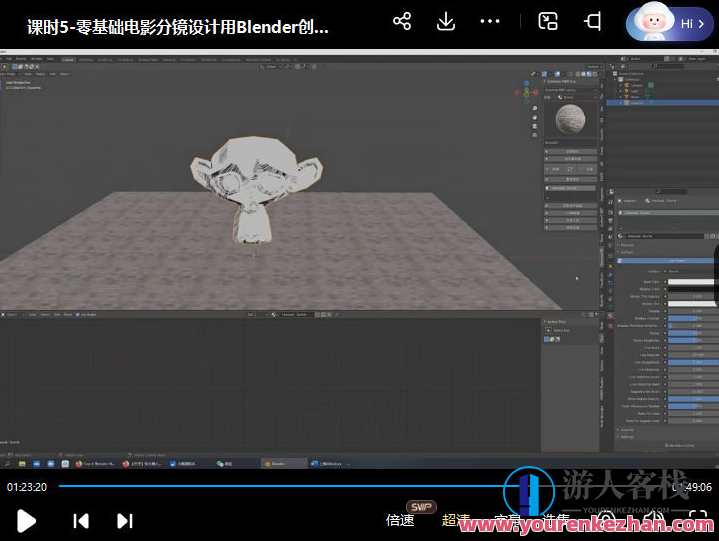Click the screen rotate icon in top bar
719x541 pixels.
(x=592, y=22)
